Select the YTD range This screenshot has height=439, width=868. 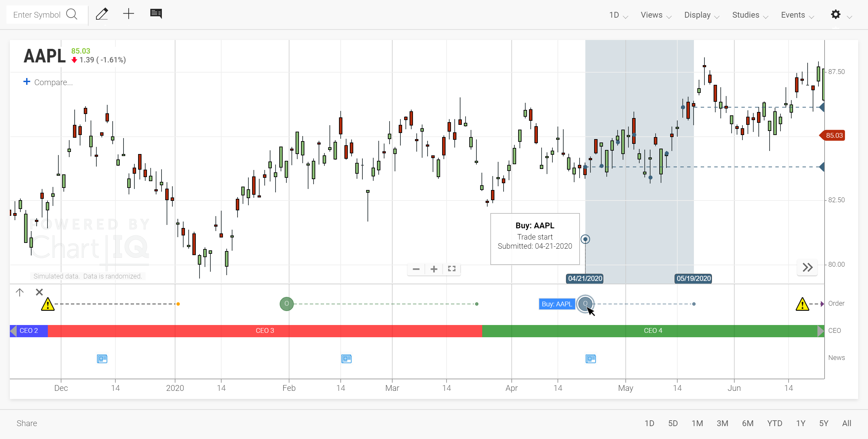click(775, 423)
